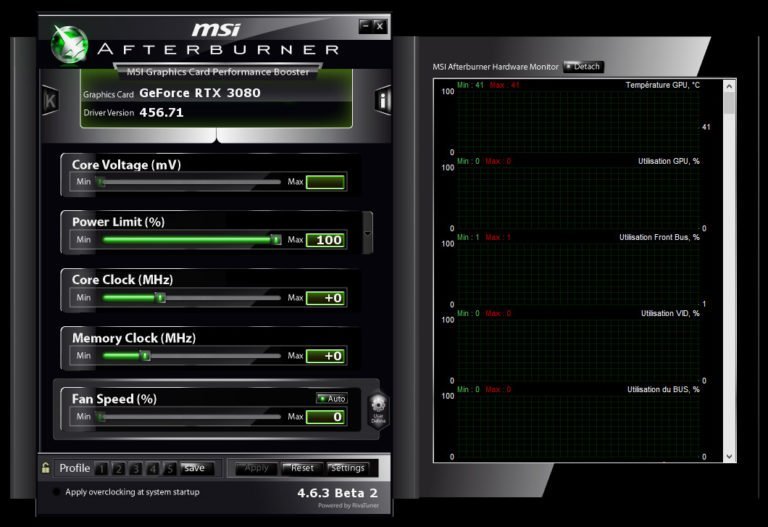This screenshot has width=768, height=527.
Task: Click the Memory Clock +0 value field
Action: pyautogui.click(x=326, y=356)
